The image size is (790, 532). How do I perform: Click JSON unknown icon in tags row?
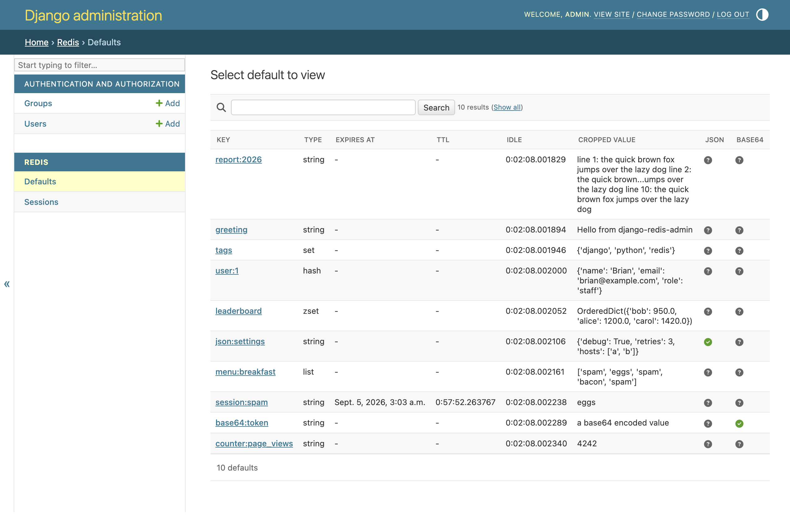708,251
